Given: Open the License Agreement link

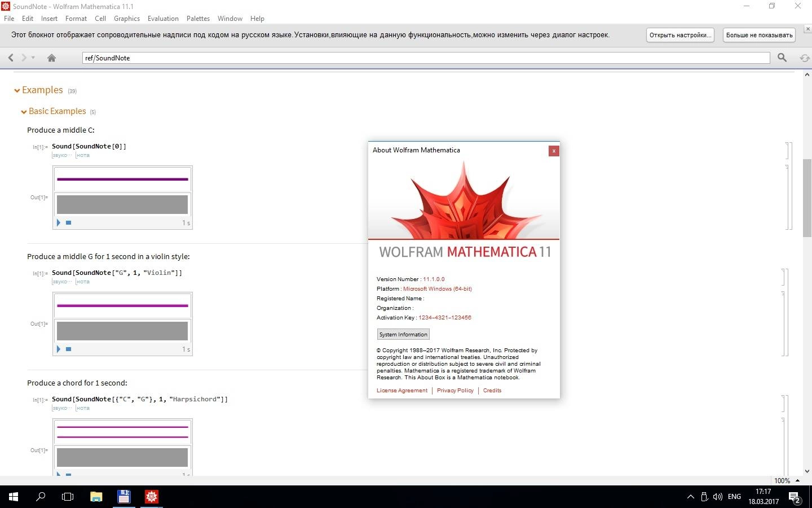Looking at the screenshot, I should point(402,391).
